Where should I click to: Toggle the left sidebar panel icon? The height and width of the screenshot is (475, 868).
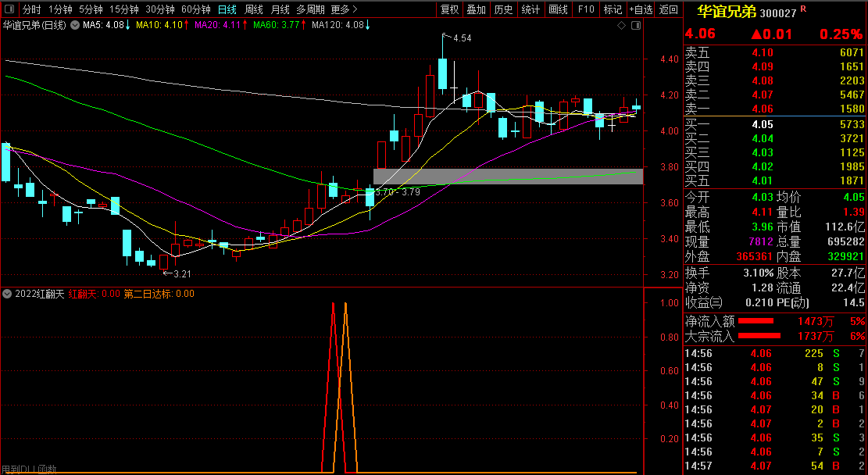(x=8, y=9)
